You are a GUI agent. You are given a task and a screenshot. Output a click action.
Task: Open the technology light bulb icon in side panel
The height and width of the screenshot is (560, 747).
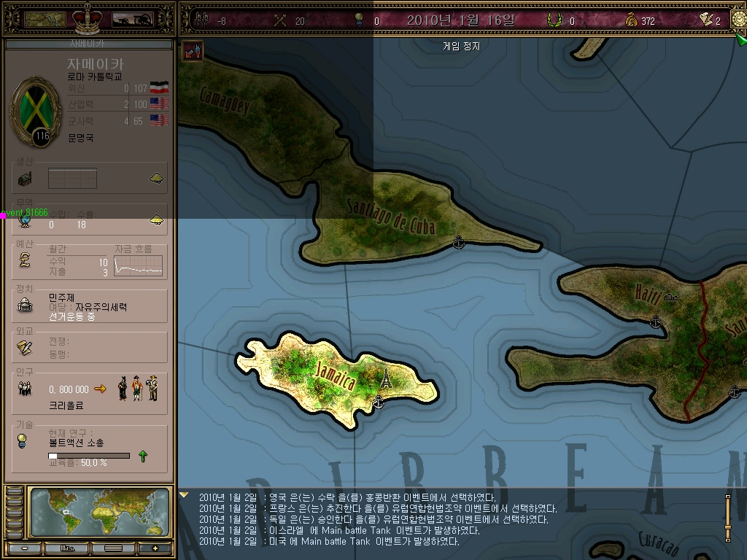tap(22, 441)
